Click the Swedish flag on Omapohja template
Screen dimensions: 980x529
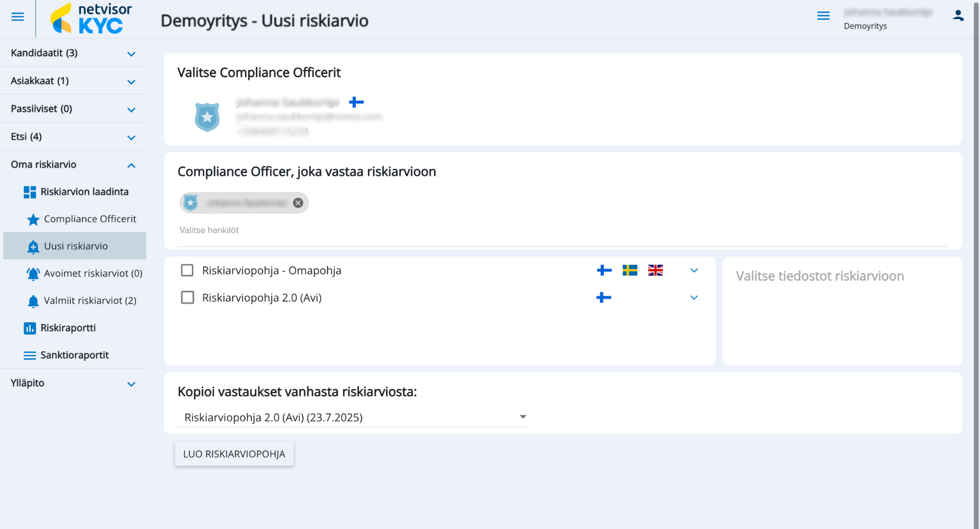[x=630, y=270]
